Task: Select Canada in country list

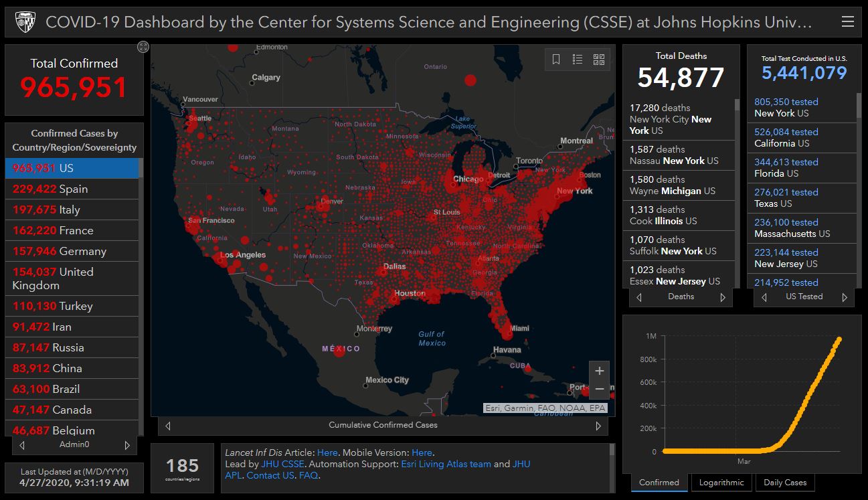Action: [x=72, y=410]
